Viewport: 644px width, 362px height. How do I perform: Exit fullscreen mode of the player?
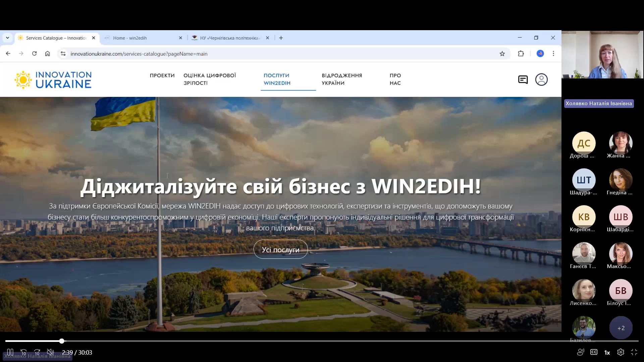click(x=634, y=352)
